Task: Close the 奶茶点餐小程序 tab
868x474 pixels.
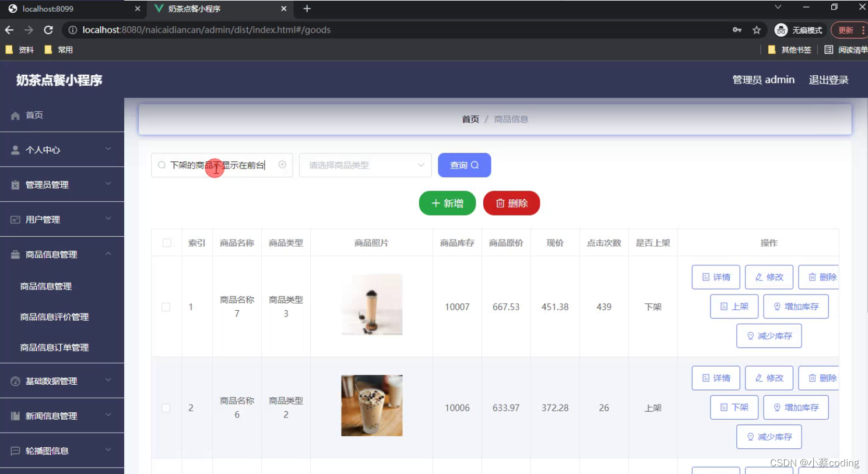Action: point(284,9)
